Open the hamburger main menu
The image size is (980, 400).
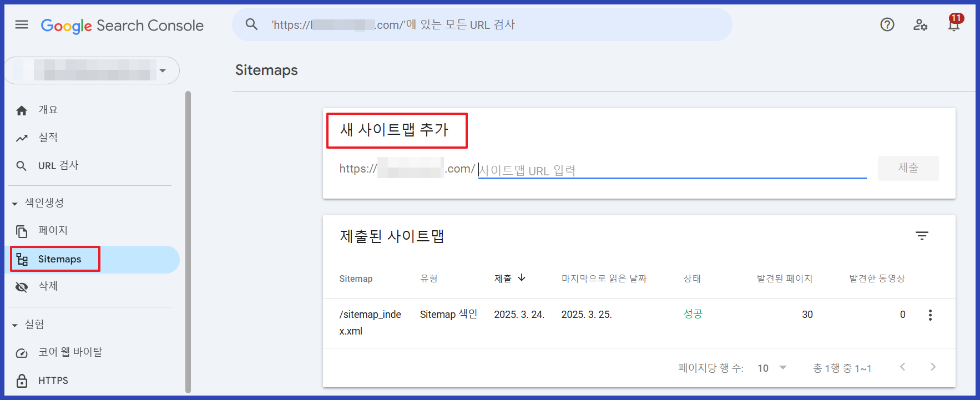click(x=22, y=24)
